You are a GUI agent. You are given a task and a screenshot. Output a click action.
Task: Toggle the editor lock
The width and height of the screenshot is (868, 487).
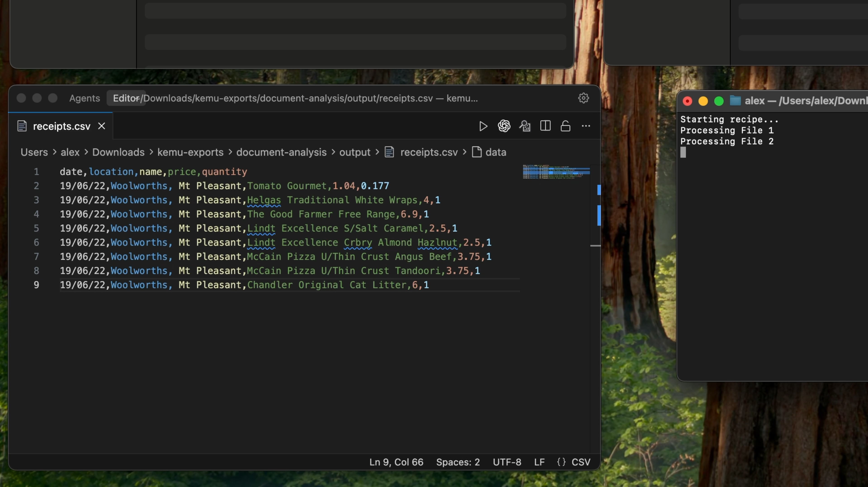tap(565, 126)
